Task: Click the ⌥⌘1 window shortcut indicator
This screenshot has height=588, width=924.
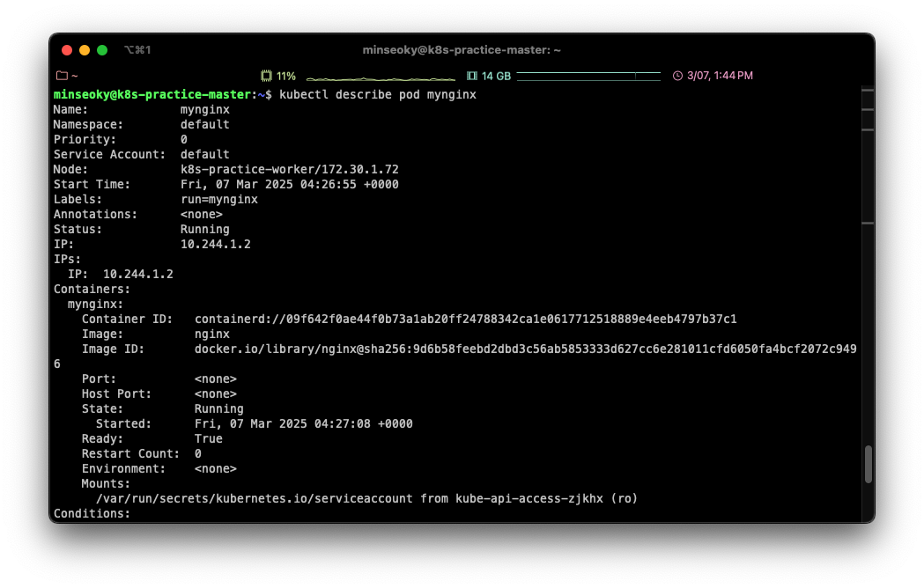Action: [137, 50]
